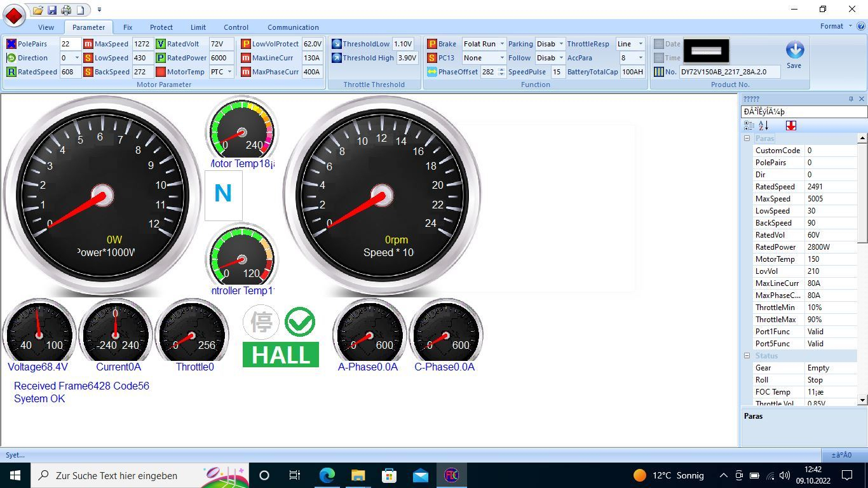Screen dimensions: 868x488
Task: Click the red down-arrow icon in properties panel
Action: pos(790,126)
